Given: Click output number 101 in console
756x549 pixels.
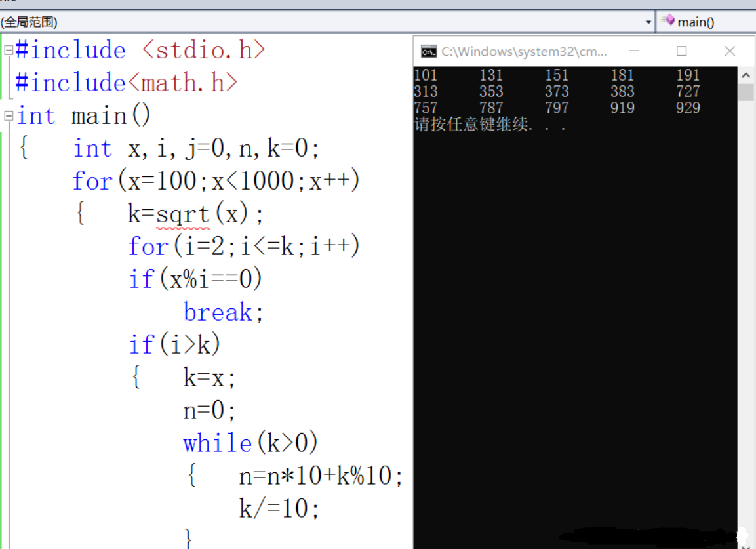Looking at the screenshot, I should (x=426, y=75).
